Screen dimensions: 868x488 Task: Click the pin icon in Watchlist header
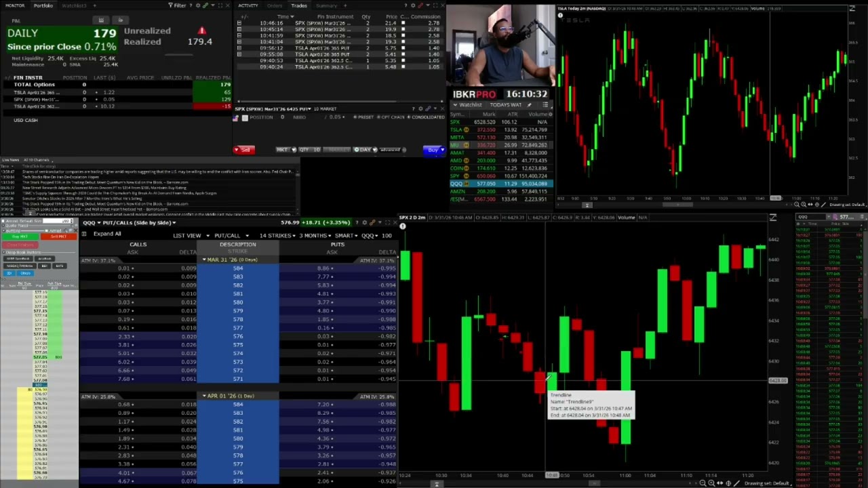[x=529, y=105]
